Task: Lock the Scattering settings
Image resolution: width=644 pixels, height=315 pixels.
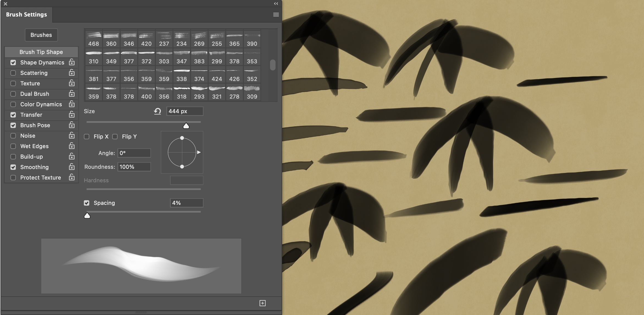Action: tap(71, 73)
